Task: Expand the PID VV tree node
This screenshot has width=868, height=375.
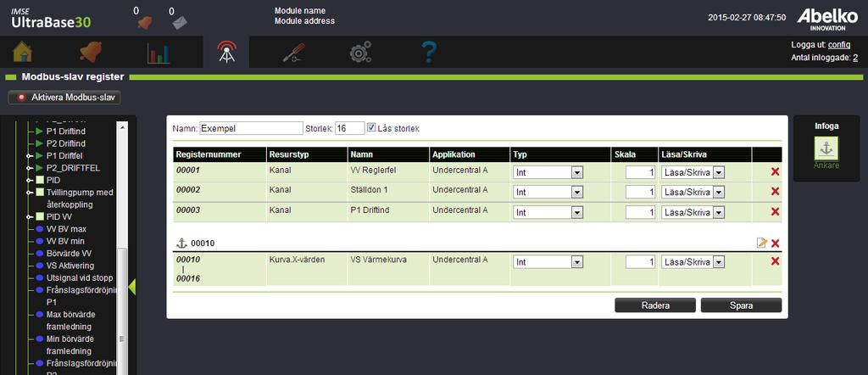Action: 28,216
